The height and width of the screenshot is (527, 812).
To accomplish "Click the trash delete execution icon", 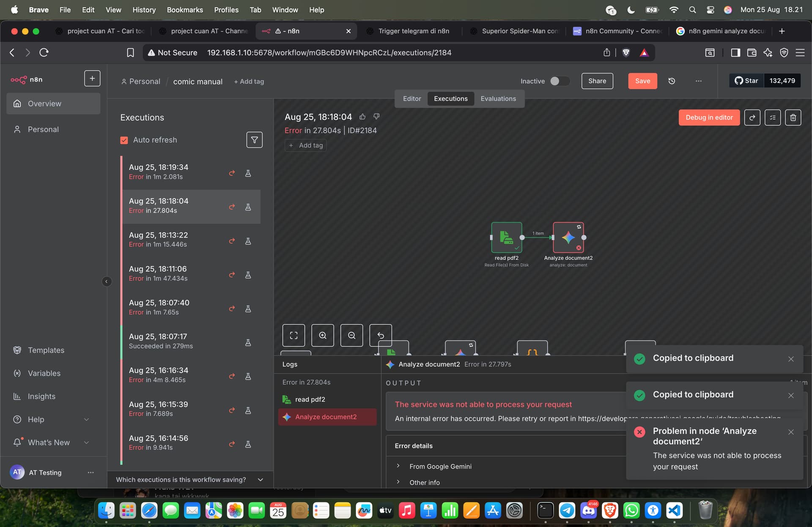I will [793, 117].
